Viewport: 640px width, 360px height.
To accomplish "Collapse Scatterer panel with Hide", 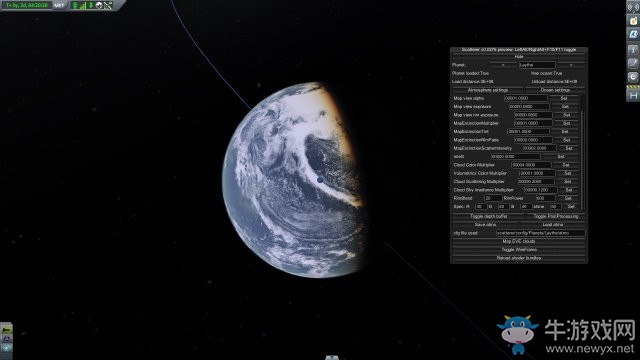I will point(519,56).
